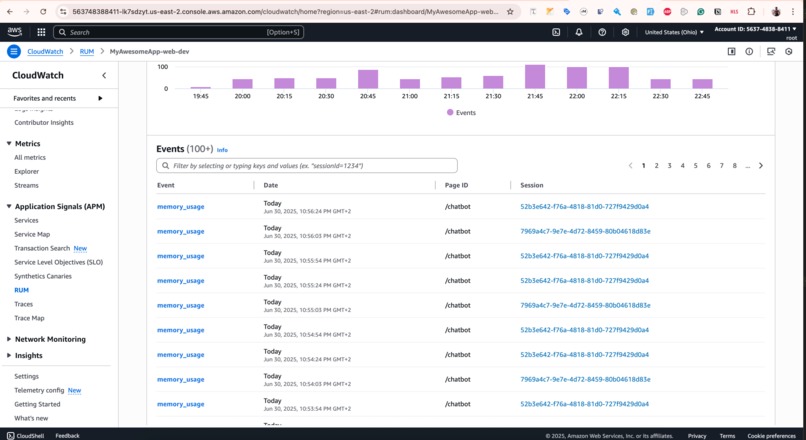The height and width of the screenshot is (440, 806).
Task: Reload the browser page
Action: pyautogui.click(x=43, y=11)
